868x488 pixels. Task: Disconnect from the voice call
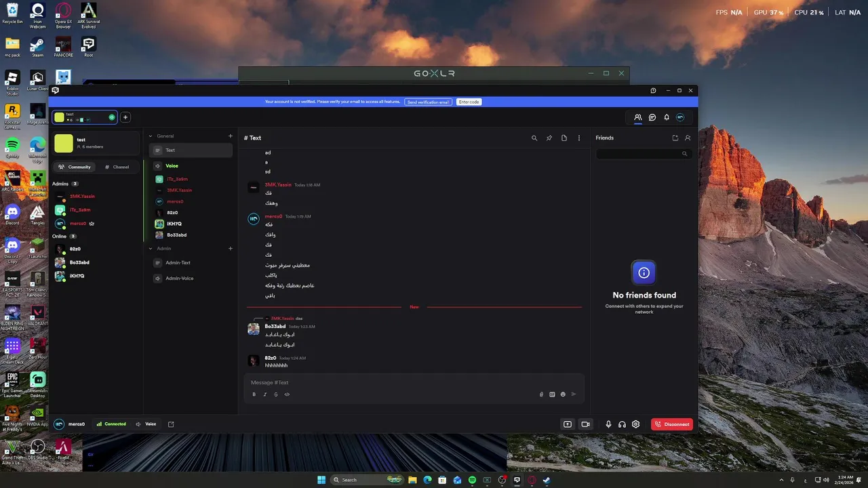point(672,424)
